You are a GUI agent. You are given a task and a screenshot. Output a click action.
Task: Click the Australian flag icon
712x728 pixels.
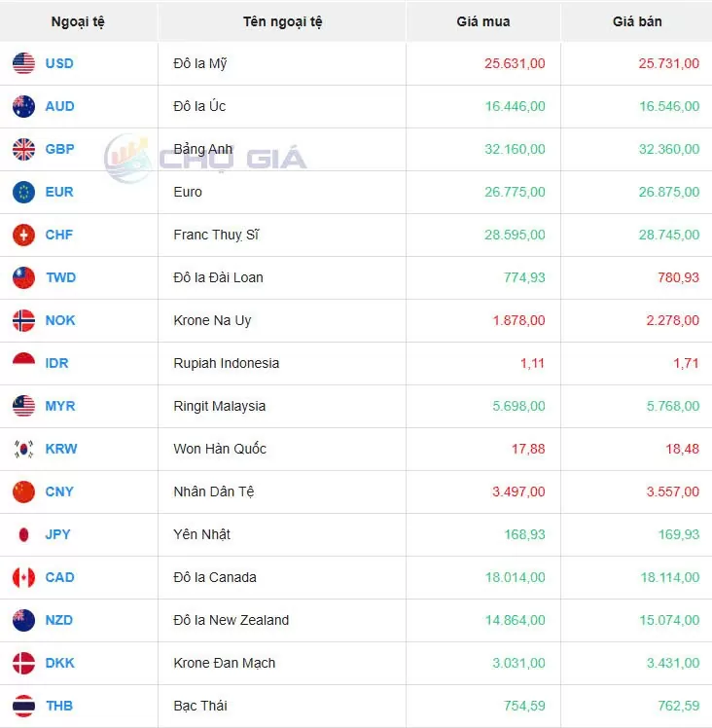(x=24, y=107)
